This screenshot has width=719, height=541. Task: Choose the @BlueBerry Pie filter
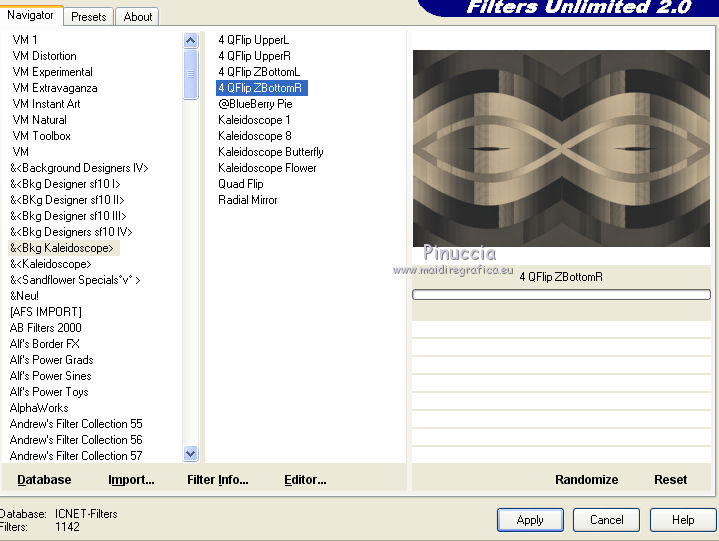(x=255, y=104)
